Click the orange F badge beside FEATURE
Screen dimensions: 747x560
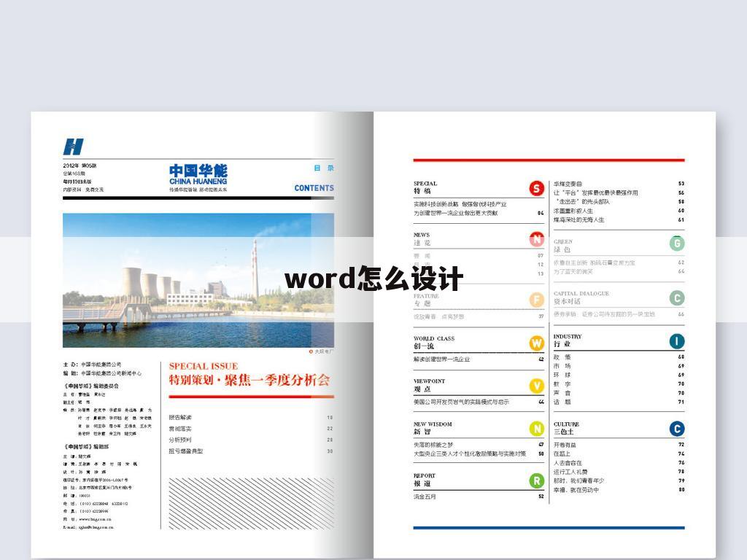point(537,300)
